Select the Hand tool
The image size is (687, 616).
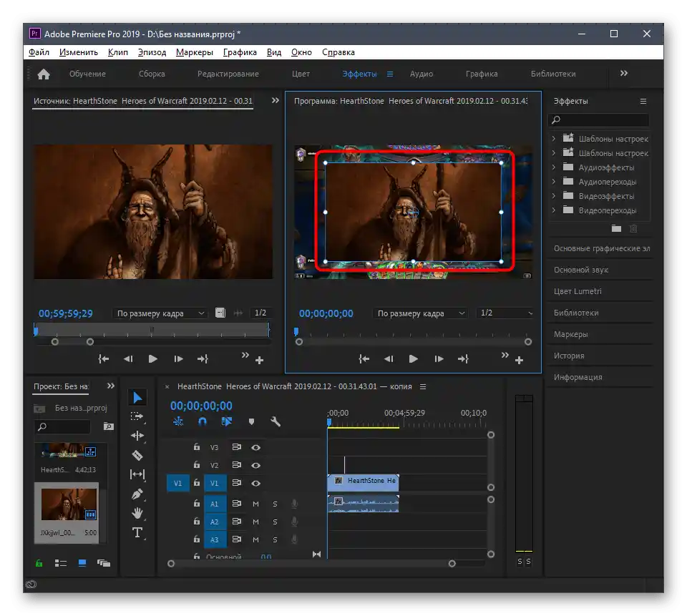click(137, 513)
